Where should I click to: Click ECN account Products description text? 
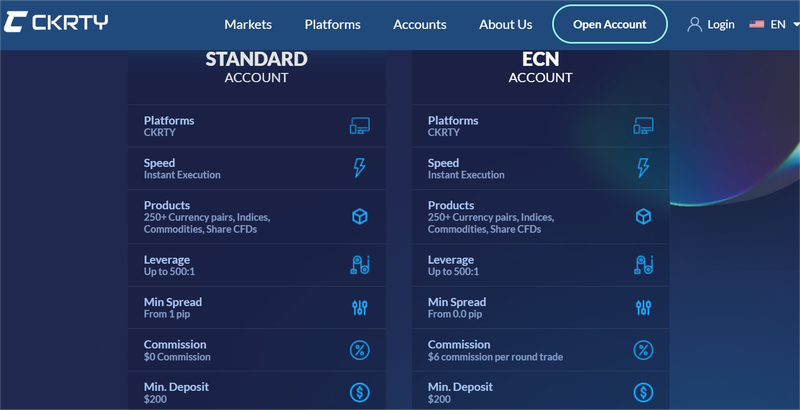coord(491,223)
